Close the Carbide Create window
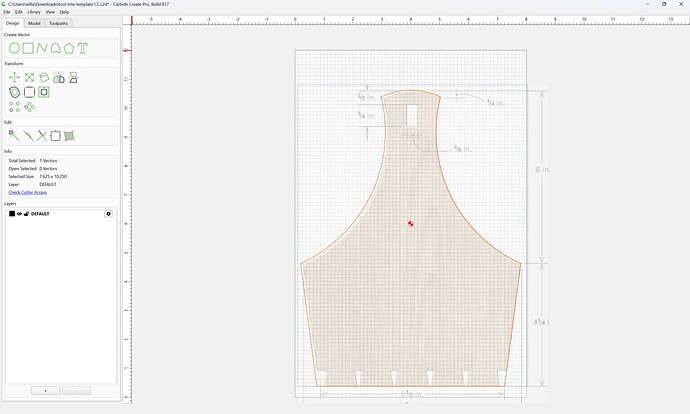 point(681,4)
